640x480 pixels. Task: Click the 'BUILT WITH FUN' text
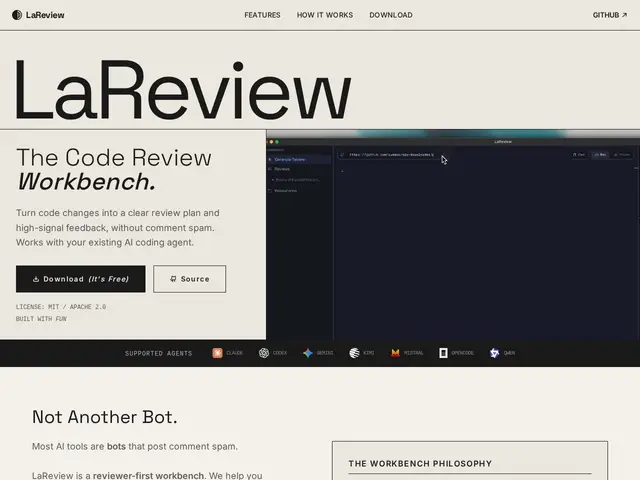coord(41,319)
